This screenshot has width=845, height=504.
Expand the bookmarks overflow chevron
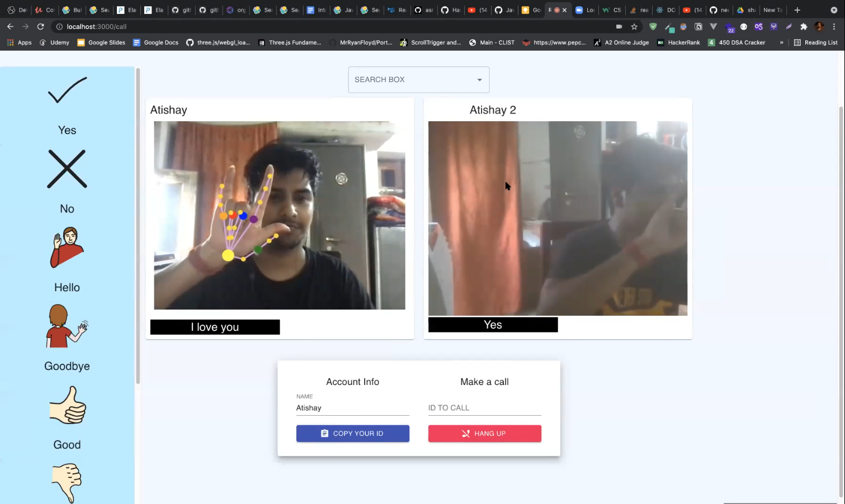[x=781, y=42]
